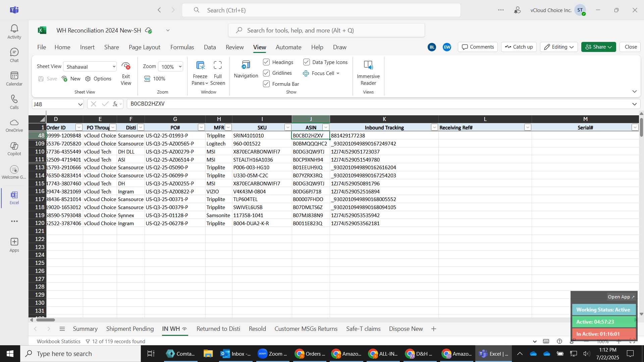The image size is (644, 362).
Task: Switch to the Formulas ribbon tab
Action: pyautogui.click(x=182, y=47)
